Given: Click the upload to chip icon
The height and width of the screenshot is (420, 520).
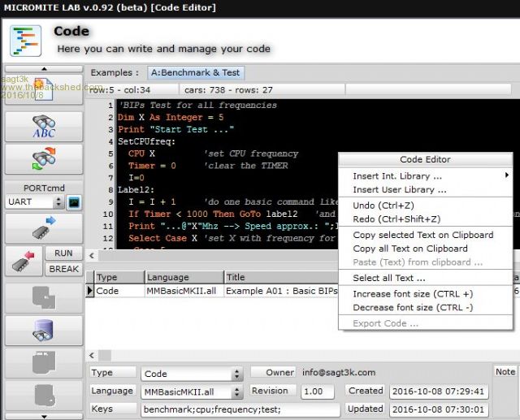Looking at the screenshot, I should click(x=43, y=228).
